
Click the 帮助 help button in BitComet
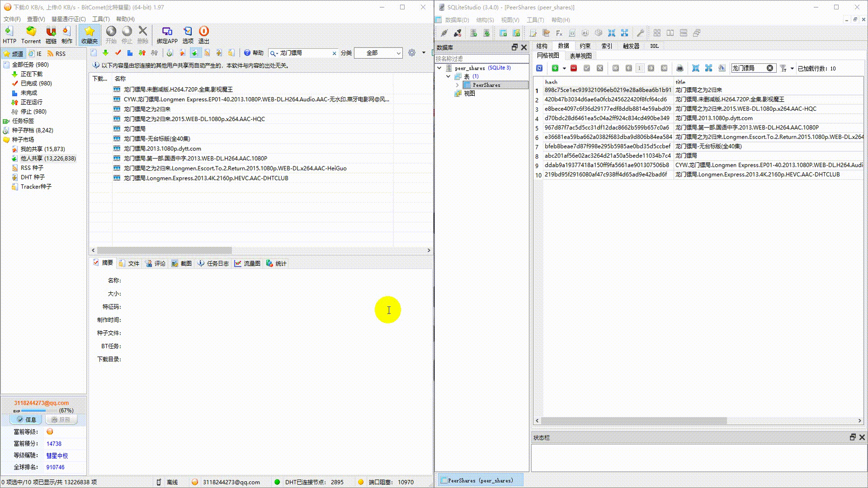click(254, 53)
